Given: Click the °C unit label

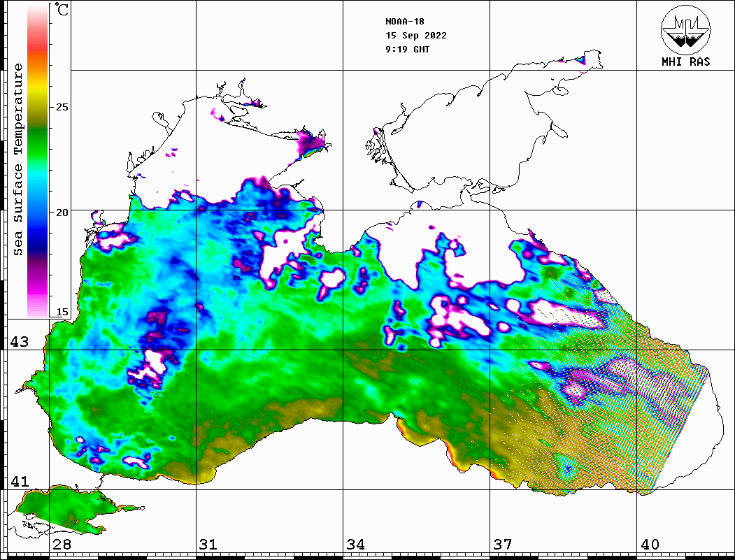Looking at the screenshot, I should click(62, 9).
